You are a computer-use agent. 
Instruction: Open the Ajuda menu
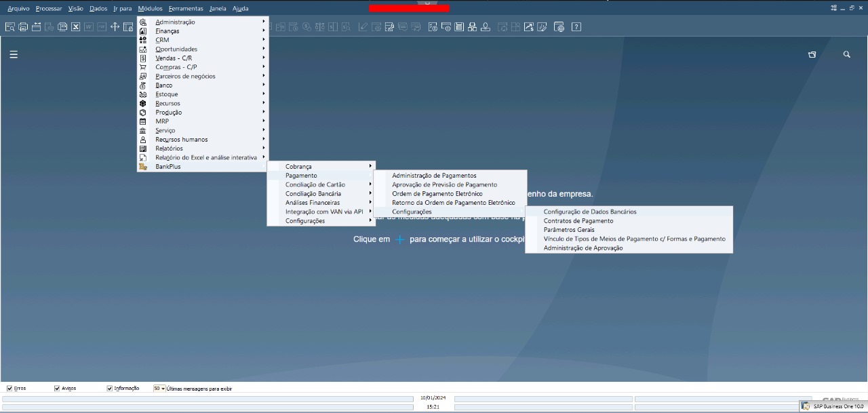[240, 9]
